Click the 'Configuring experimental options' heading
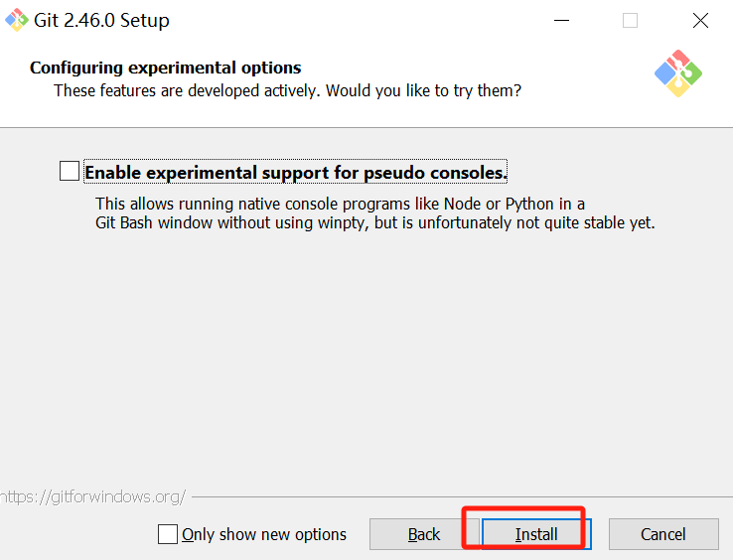The height and width of the screenshot is (560, 733). [x=166, y=68]
